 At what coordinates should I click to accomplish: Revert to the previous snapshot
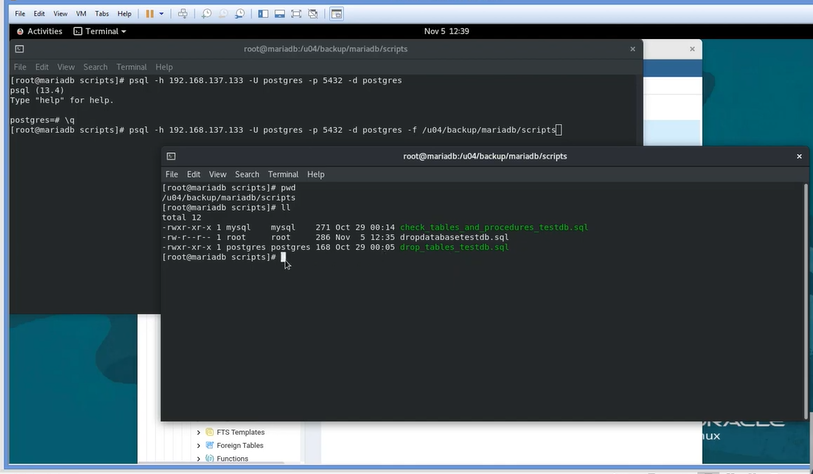[223, 14]
